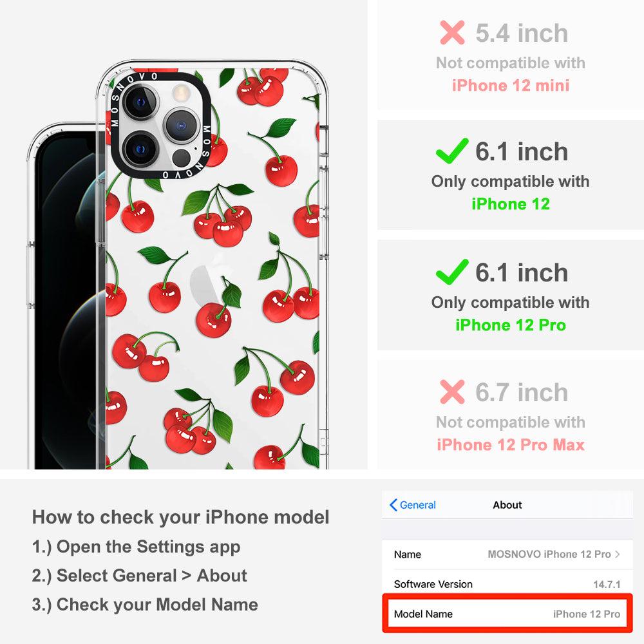Expand the Name row chevron
Viewport: 644px width, 644px height.
[618, 554]
